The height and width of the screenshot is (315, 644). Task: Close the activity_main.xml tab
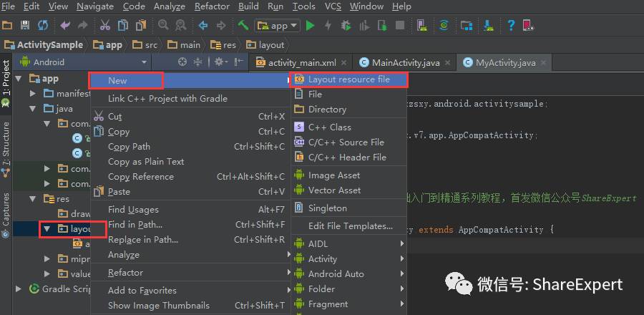click(343, 63)
